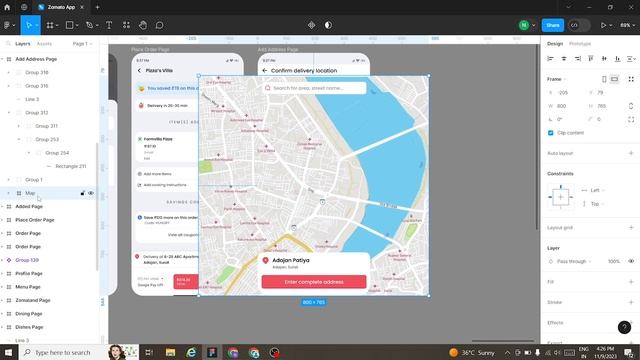Add a stroke with plus
This screenshot has height=360, width=640.
[x=631, y=302]
